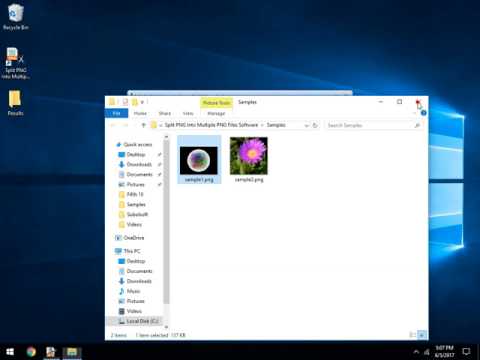Open the Action Center notification icon
The height and width of the screenshot is (360, 480).
(466, 352)
